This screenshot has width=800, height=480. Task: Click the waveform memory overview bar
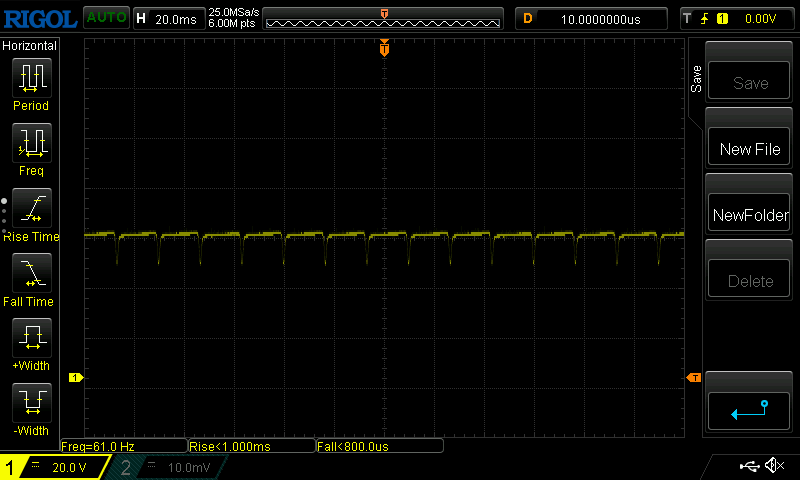[383, 19]
